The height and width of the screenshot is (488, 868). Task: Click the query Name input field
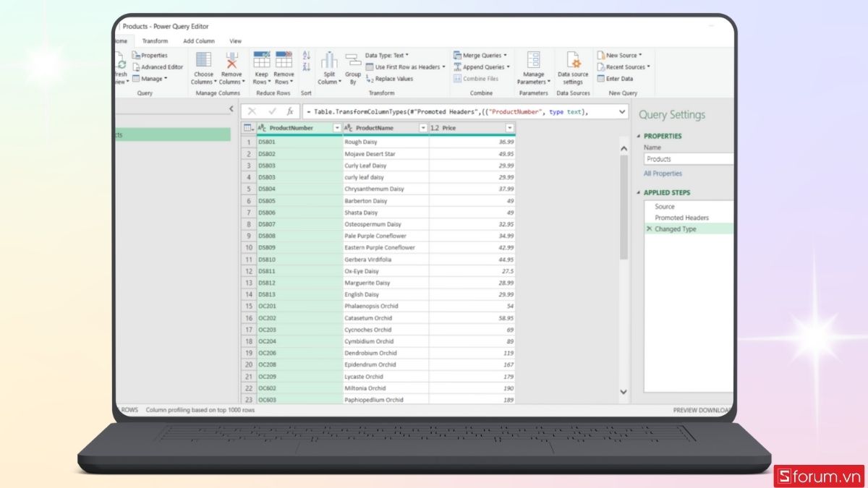point(687,159)
